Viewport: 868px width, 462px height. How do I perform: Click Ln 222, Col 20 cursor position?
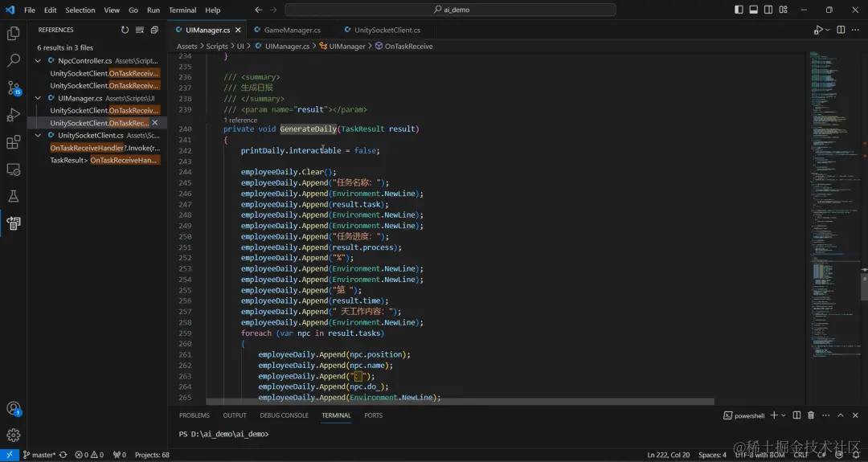(x=668, y=455)
